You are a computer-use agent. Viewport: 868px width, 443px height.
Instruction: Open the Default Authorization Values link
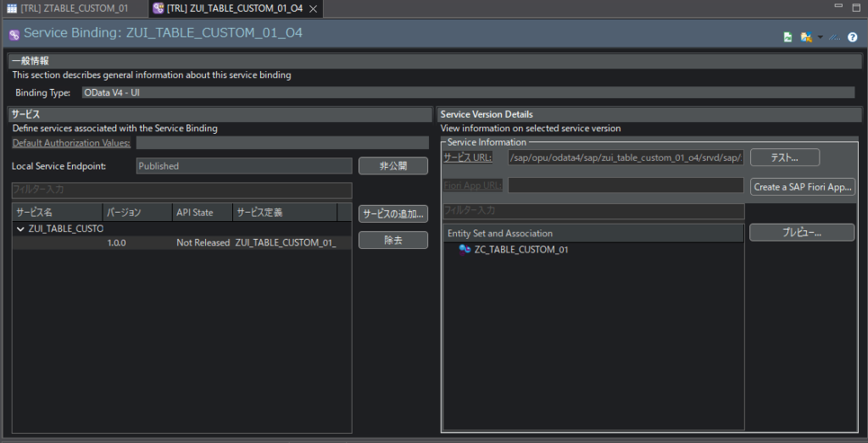coord(71,143)
